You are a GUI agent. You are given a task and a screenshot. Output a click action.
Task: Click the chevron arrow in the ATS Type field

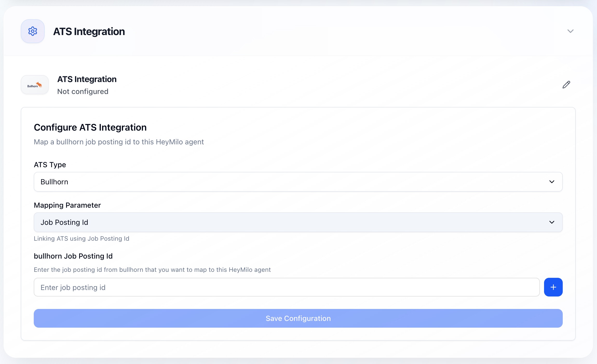click(x=552, y=182)
